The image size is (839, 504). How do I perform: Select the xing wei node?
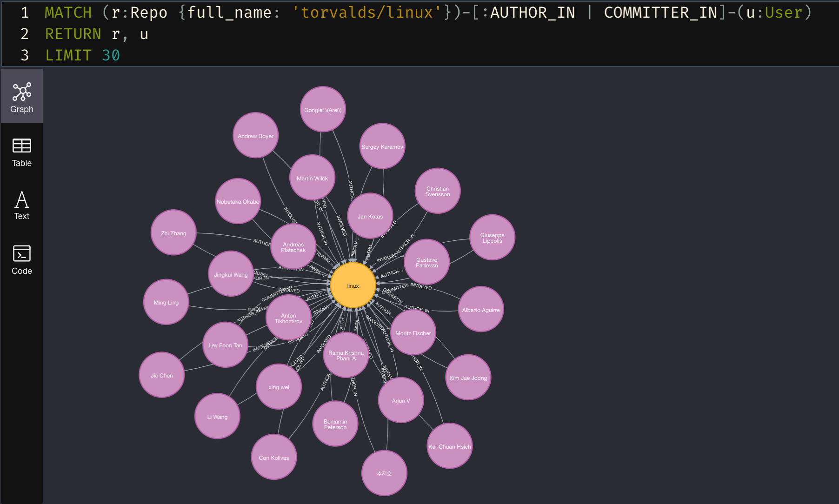(279, 386)
